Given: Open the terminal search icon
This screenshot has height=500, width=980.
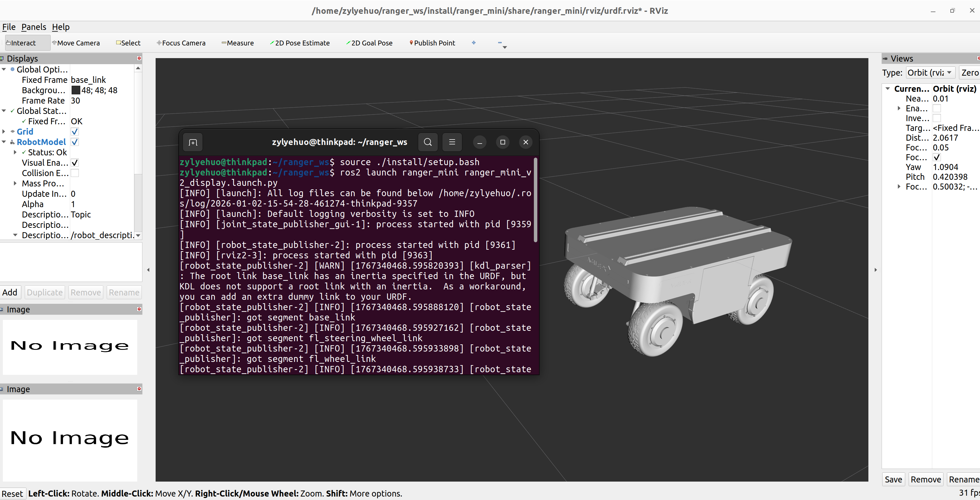Looking at the screenshot, I should tap(428, 142).
